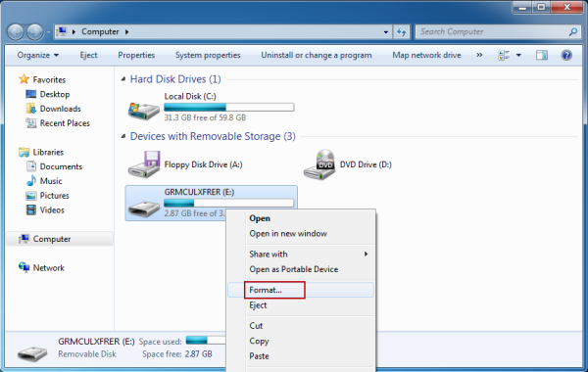
Task: Click the Recent Places icon
Action: coord(30,123)
